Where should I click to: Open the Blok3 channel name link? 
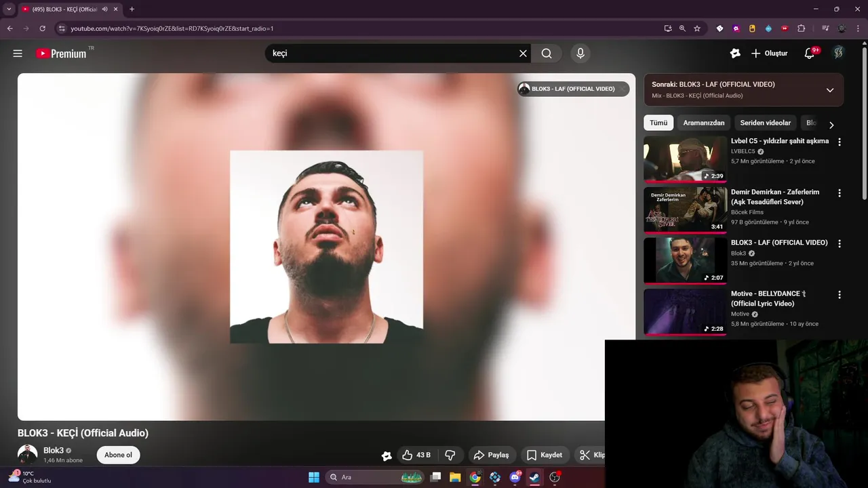pyautogui.click(x=54, y=450)
